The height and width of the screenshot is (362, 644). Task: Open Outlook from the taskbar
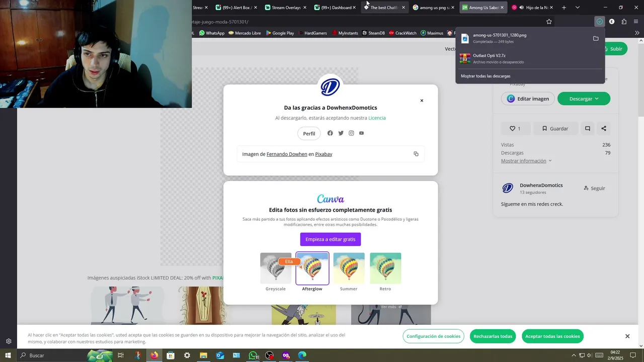point(220,355)
